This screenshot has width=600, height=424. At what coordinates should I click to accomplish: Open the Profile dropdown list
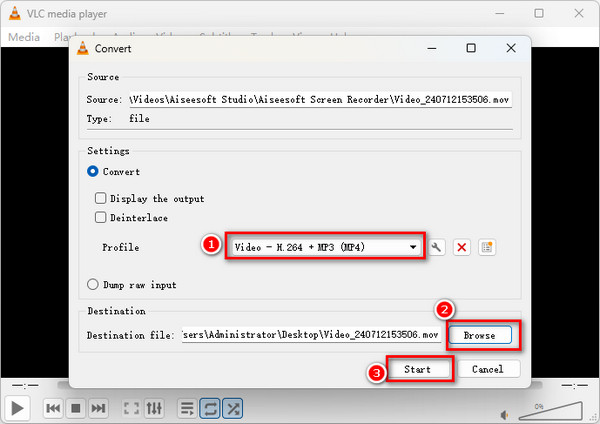click(324, 247)
